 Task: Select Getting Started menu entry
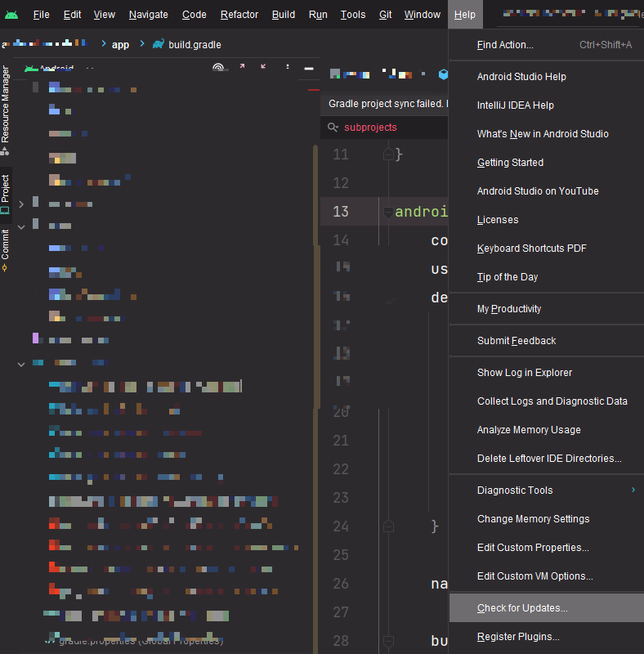(x=547, y=163)
